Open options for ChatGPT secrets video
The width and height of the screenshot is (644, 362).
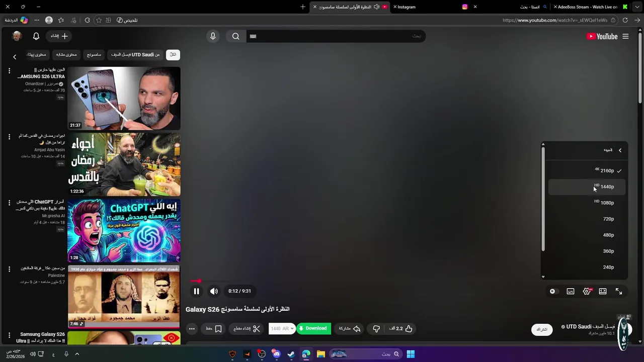9,203
